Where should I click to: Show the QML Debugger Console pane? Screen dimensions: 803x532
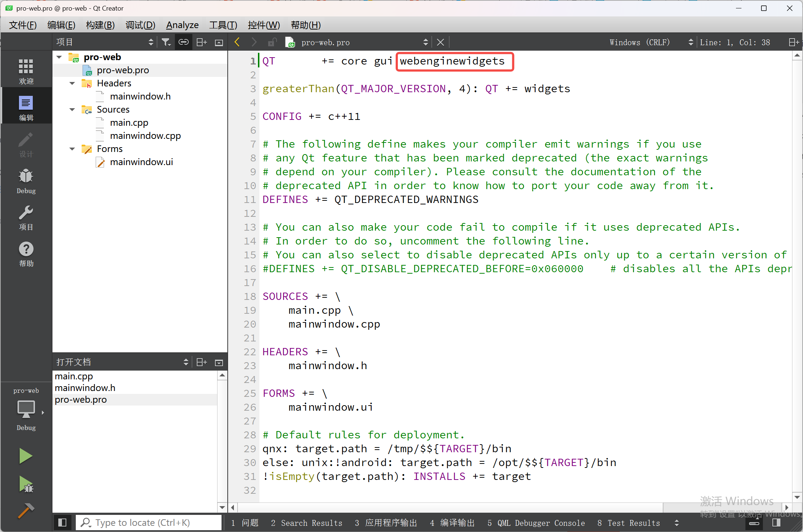536,523
